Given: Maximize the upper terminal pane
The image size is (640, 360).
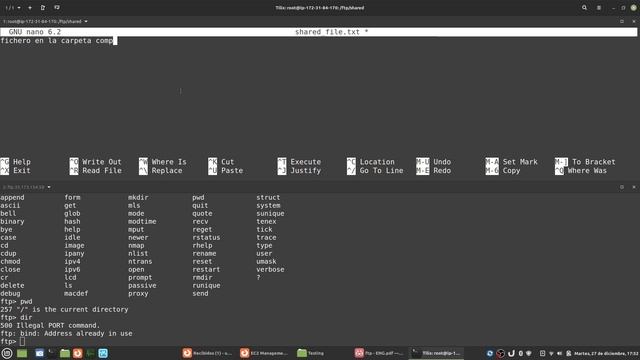Looking at the screenshot, I should pyautogui.click(x=622, y=21).
